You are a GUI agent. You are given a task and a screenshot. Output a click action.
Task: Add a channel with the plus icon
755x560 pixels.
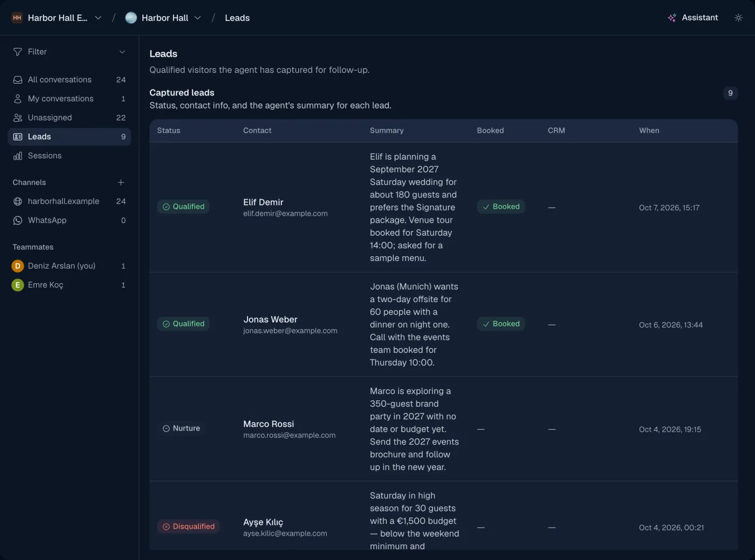(x=121, y=182)
